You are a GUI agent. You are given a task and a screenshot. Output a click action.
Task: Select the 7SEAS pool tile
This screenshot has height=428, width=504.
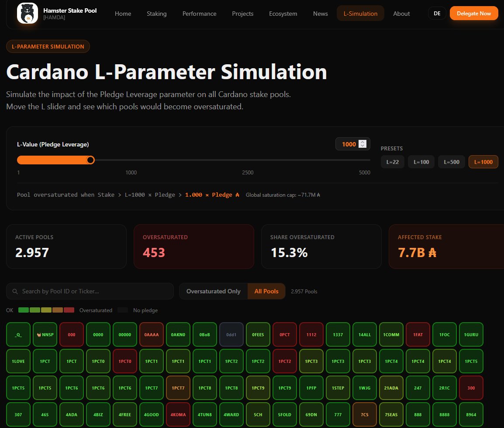point(391,414)
